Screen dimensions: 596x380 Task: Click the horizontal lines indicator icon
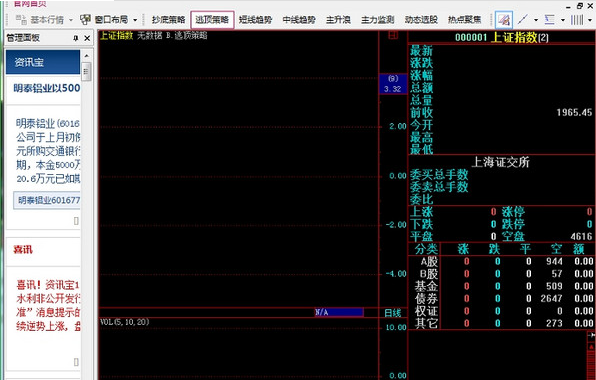point(550,19)
